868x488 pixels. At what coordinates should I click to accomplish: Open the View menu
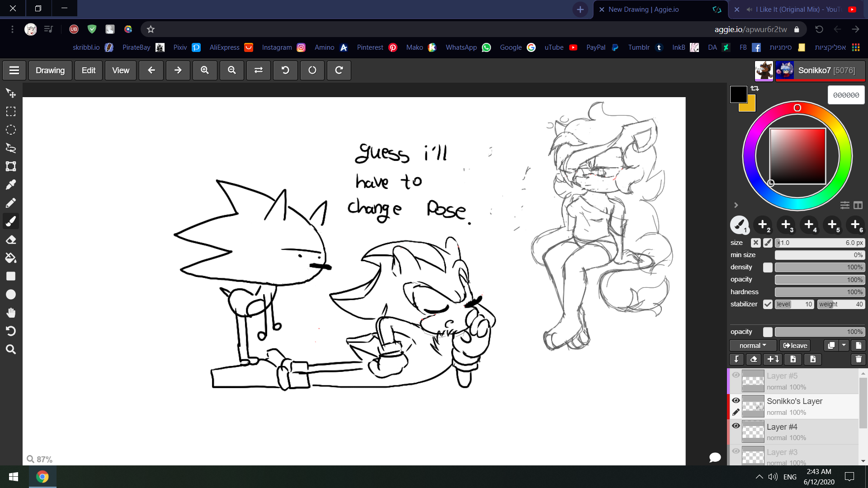[x=121, y=70]
